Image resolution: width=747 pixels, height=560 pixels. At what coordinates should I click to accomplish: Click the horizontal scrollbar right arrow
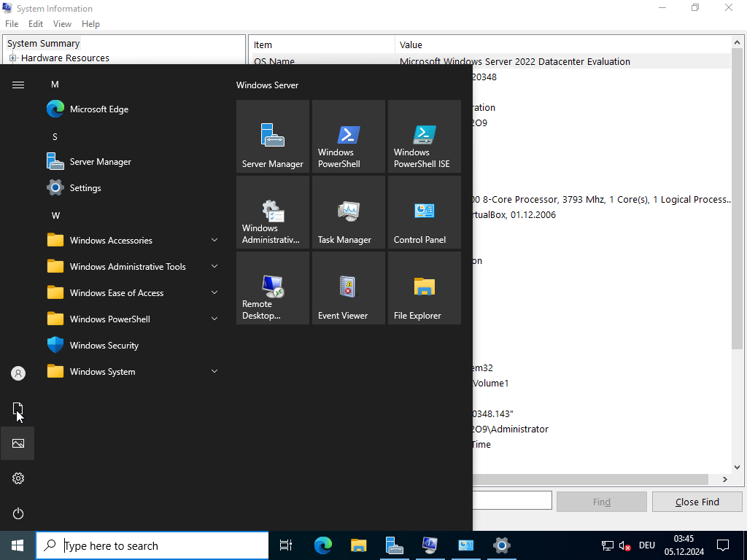pyautogui.click(x=725, y=480)
